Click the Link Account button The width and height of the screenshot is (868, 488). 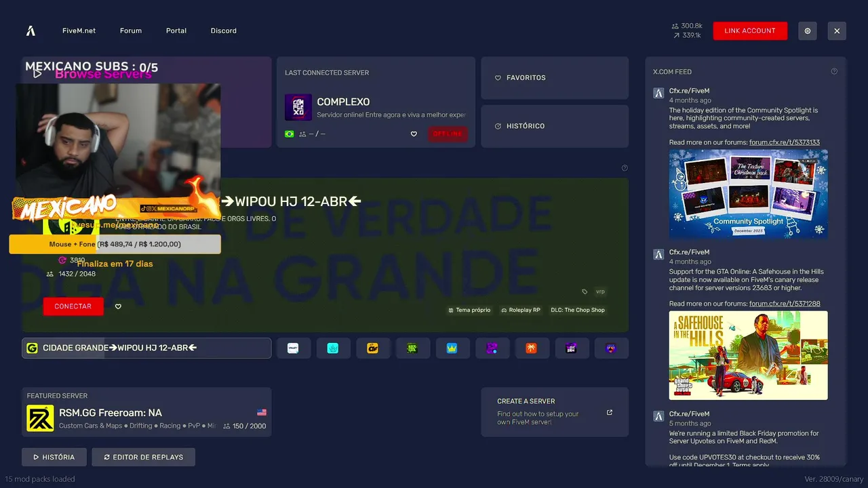coord(750,30)
